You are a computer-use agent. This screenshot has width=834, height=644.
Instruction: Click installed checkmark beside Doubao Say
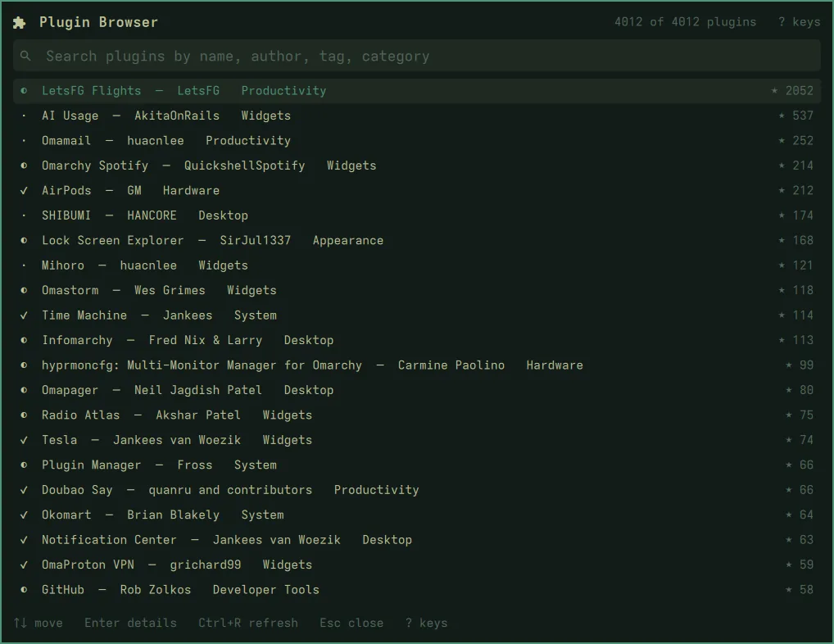point(24,490)
